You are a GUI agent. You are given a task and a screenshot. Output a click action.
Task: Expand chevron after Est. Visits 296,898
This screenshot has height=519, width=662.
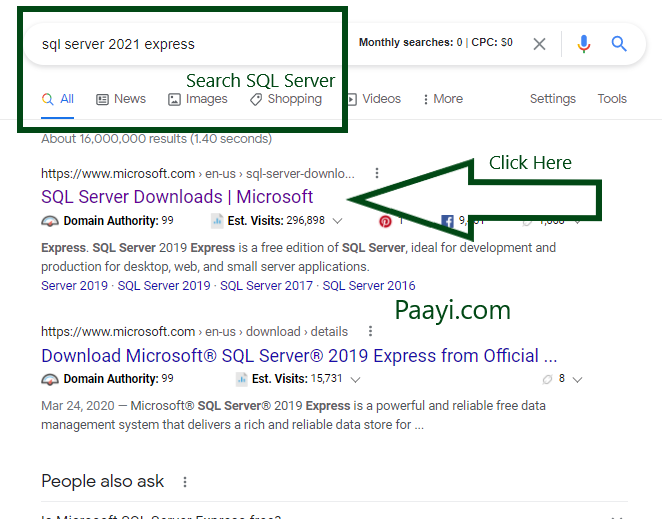[338, 221]
